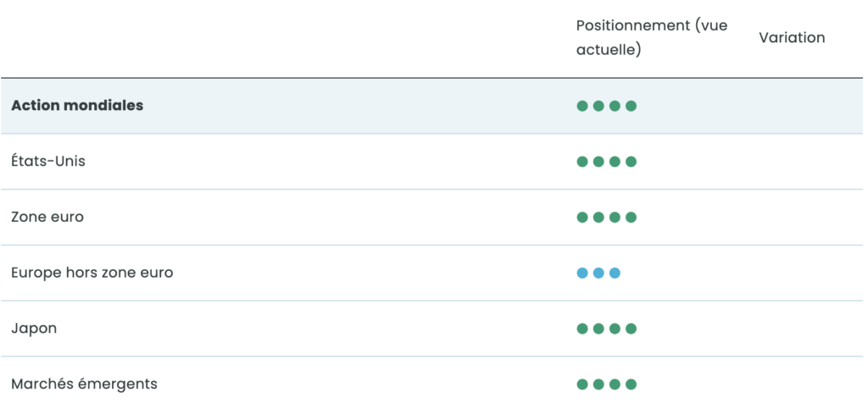Click the Action mondiales row label
This screenshot has height=409, width=868.
point(77,106)
